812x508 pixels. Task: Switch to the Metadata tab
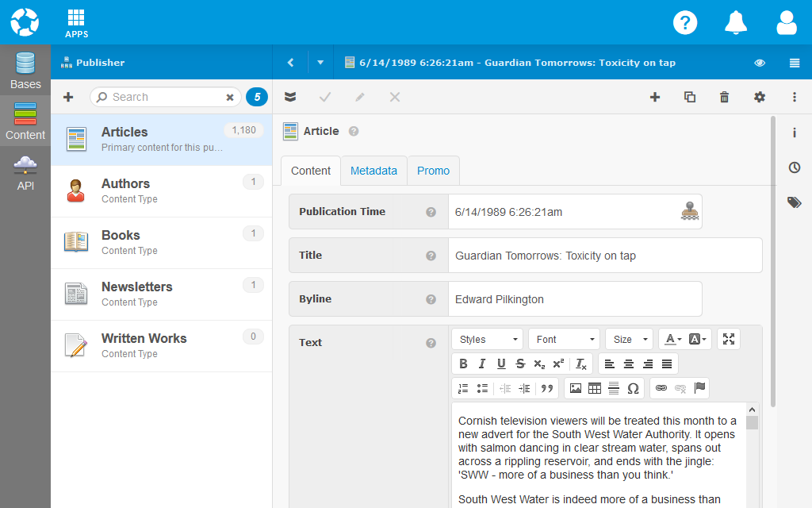point(373,171)
